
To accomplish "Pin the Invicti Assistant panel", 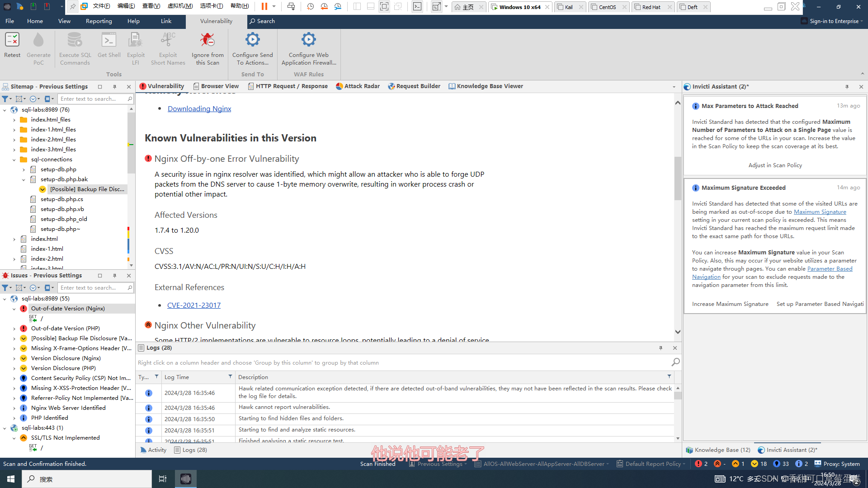I will [x=847, y=87].
